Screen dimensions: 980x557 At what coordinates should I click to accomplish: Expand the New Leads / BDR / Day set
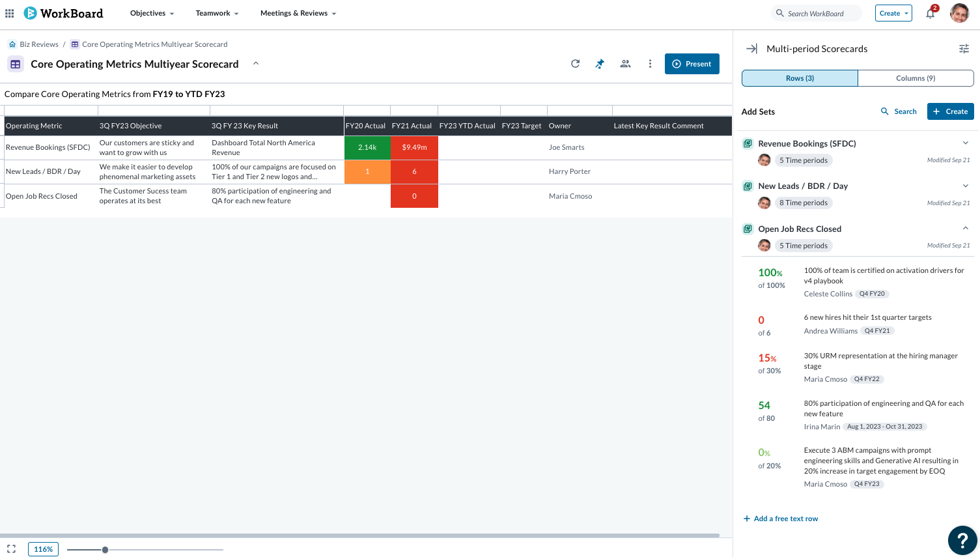point(966,186)
